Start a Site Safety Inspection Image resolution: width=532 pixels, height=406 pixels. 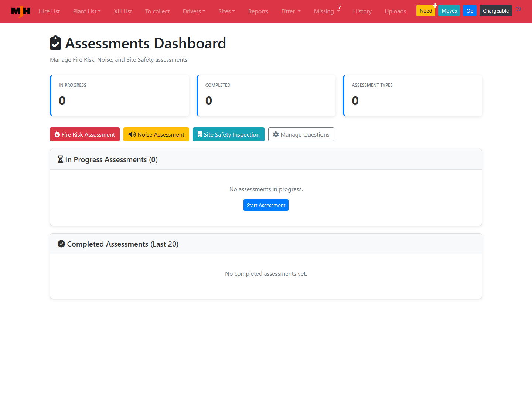[x=229, y=134]
